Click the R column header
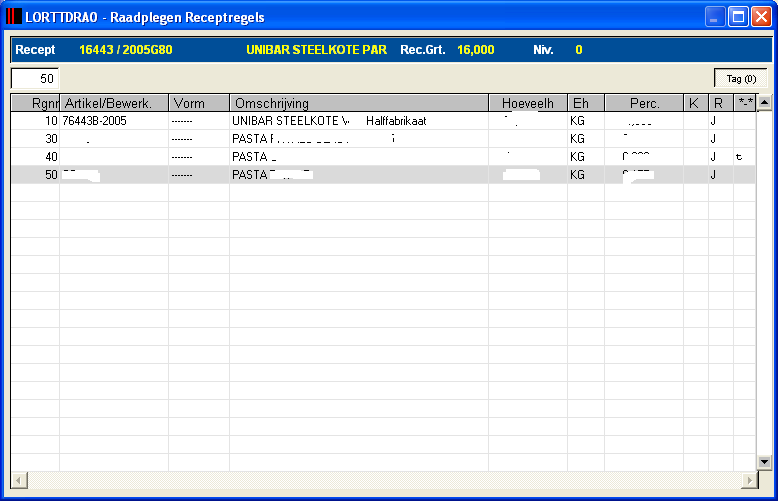The width and height of the screenshot is (778, 501). [721, 103]
